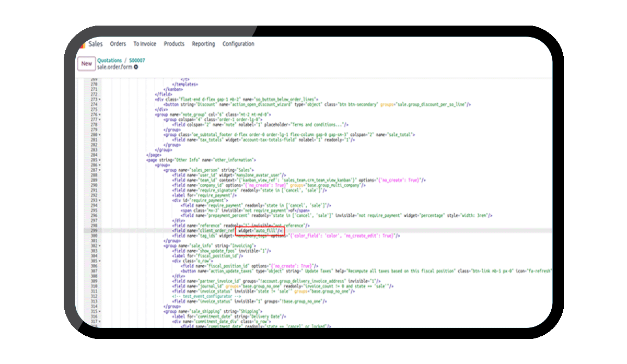Go to Quotations breadcrumb link
This screenshot has height=364, width=627.
109,61
